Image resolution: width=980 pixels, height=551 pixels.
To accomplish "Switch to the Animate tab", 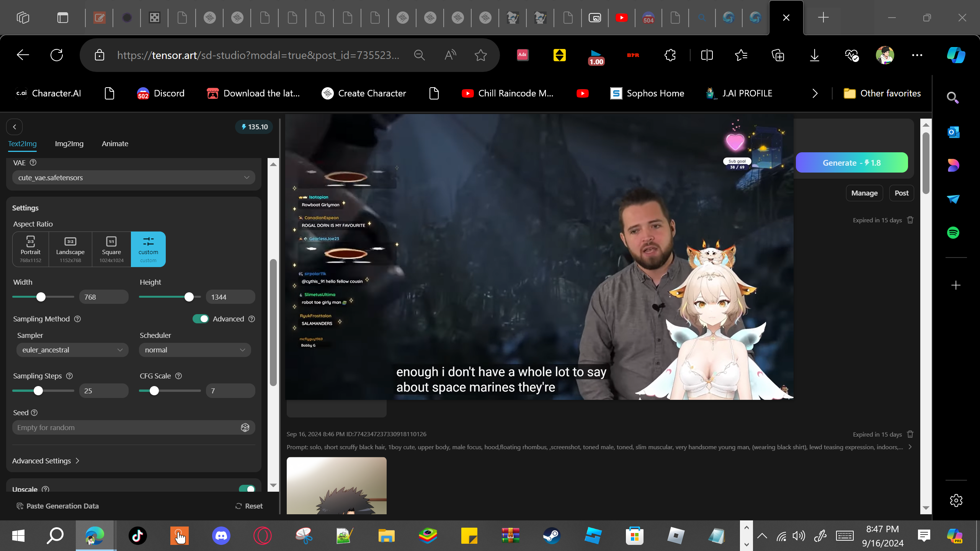I will tap(115, 144).
